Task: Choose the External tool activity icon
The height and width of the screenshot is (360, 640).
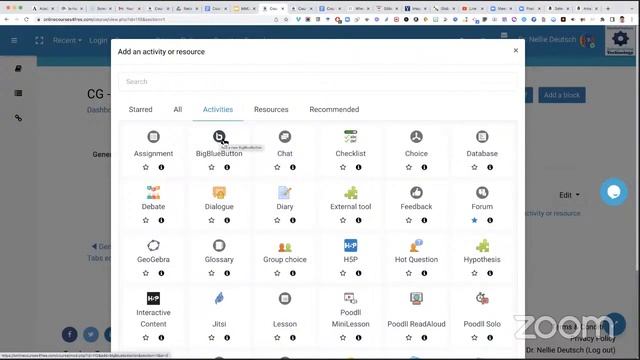Action: tap(351, 192)
